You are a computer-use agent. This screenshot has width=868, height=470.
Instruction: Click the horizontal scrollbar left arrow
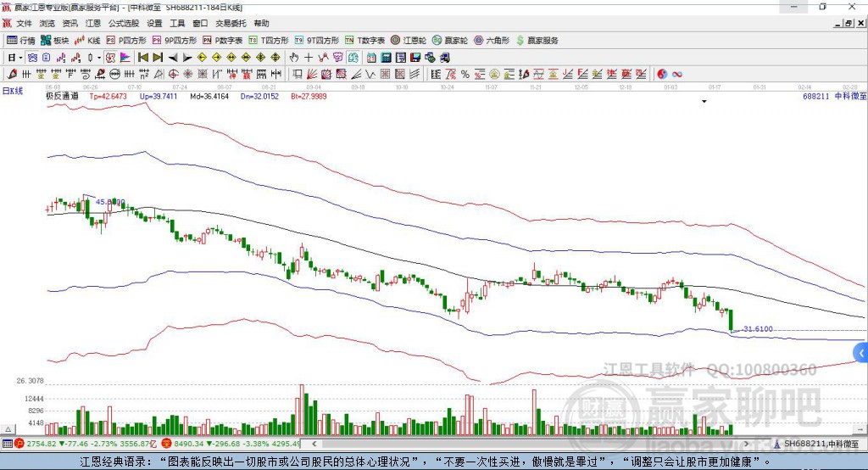click(314, 444)
